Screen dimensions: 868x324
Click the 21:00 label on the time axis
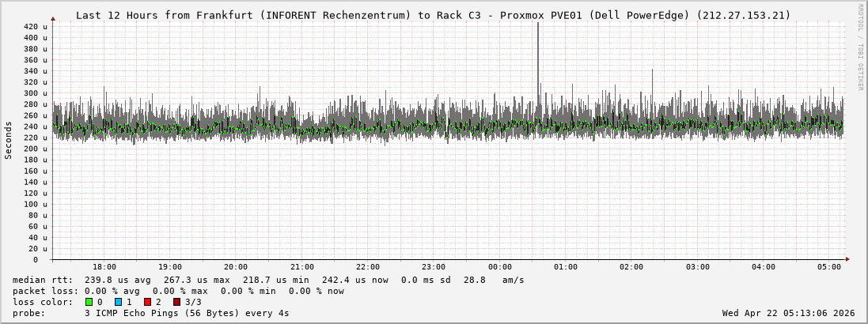click(301, 267)
